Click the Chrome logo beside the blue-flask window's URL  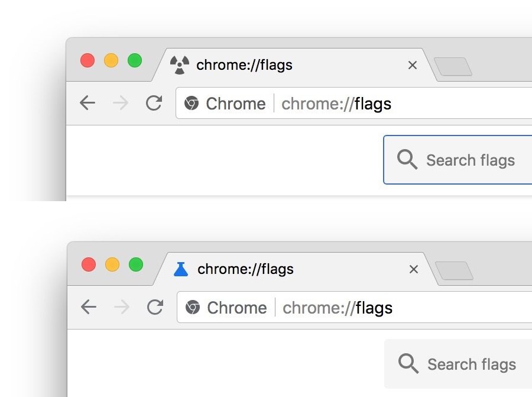(x=192, y=308)
